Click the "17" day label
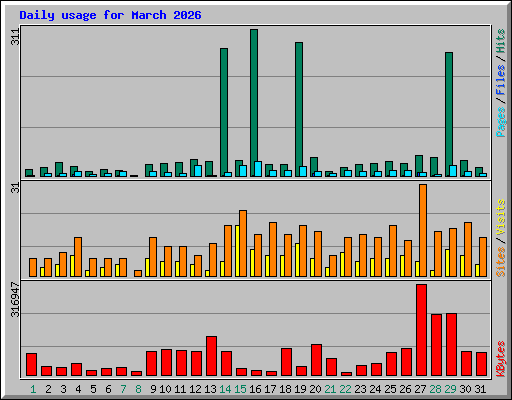The image size is (512, 400). pyautogui.click(x=270, y=389)
